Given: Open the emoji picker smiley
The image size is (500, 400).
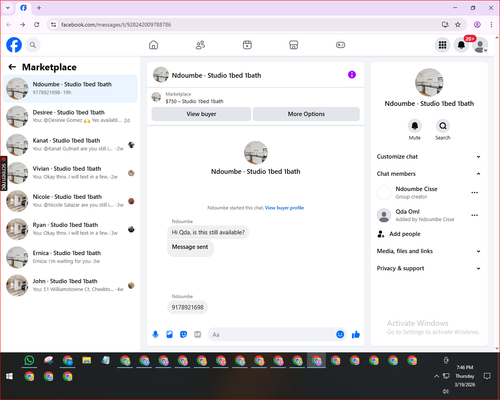Looking at the screenshot, I should coord(340,334).
